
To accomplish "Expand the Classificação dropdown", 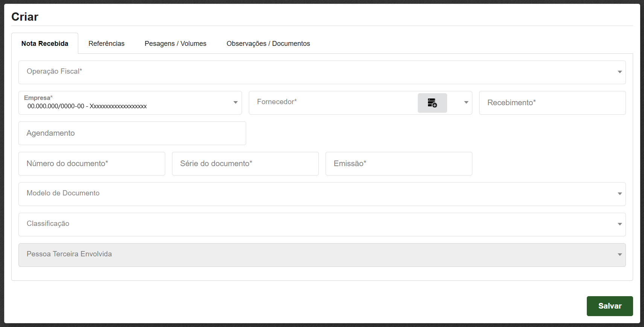I will click(322, 224).
